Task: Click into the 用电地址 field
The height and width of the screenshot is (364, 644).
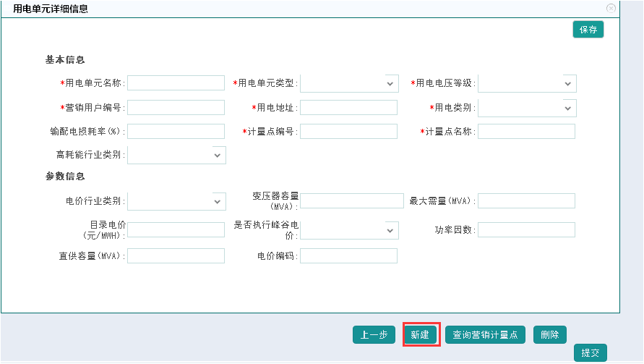Action: 348,108
